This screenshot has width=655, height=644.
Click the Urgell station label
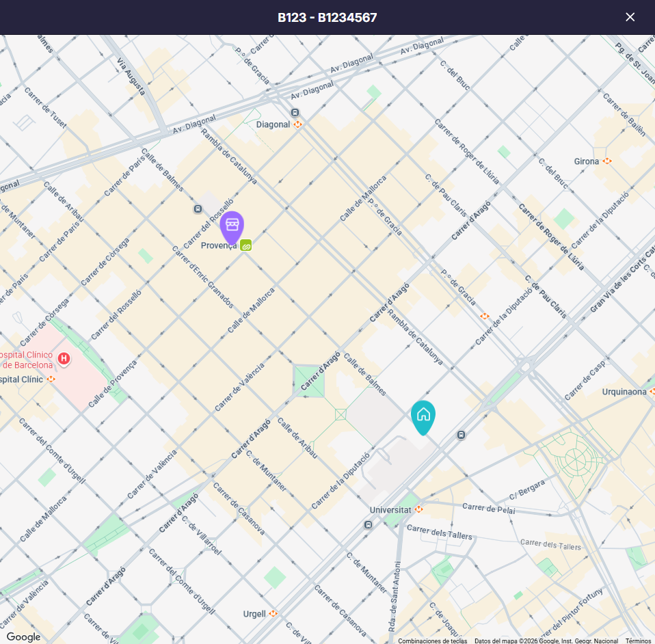pyautogui.click(x=254, y=614)
